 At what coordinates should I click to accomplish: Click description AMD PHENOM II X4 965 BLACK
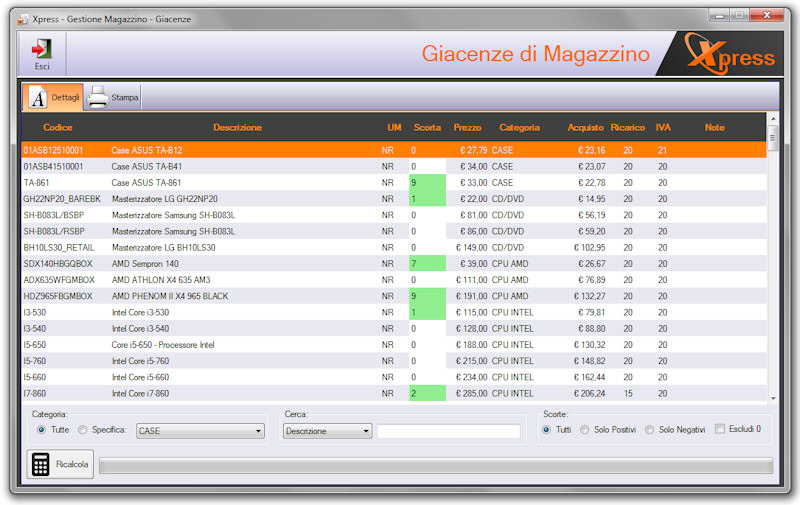(170, 296)
